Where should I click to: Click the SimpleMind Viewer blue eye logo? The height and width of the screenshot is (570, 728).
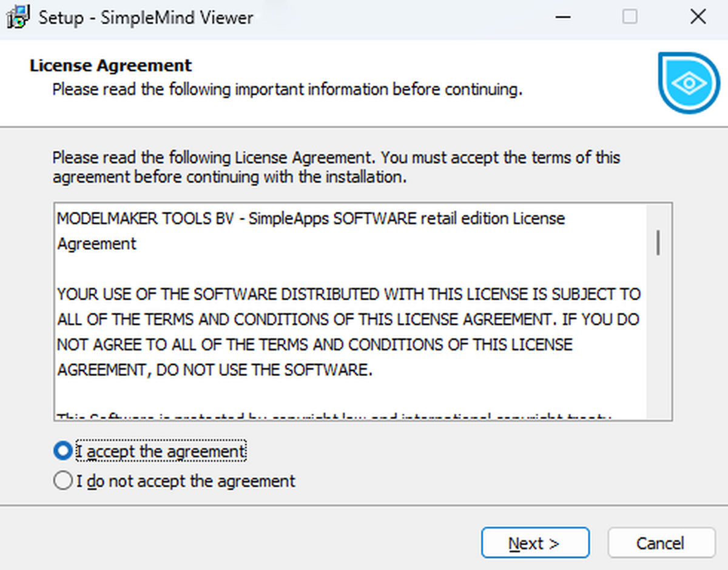(x=689, y=83)
